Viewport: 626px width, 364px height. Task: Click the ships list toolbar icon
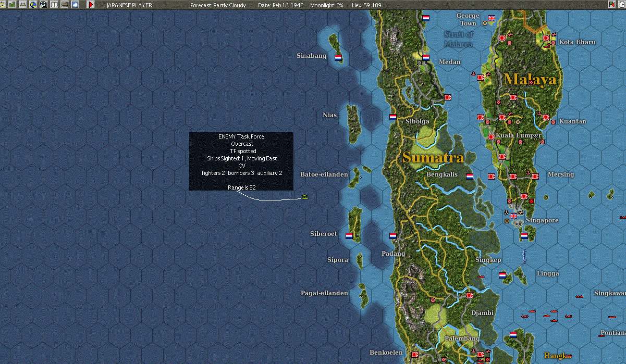coord(23,4)
